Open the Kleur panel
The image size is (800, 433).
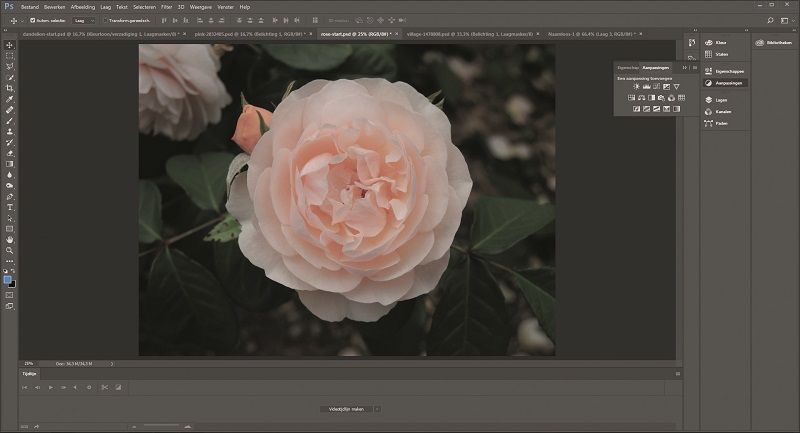tap(720, 43)
